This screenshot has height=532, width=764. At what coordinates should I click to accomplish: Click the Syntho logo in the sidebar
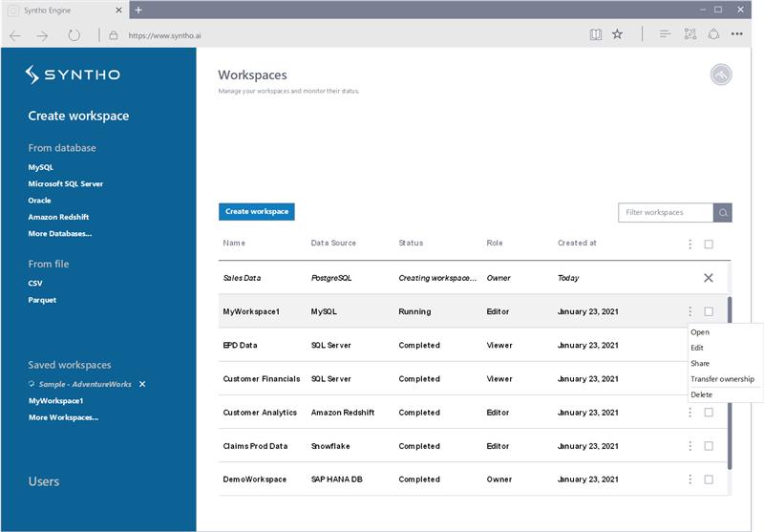point(73,74)
